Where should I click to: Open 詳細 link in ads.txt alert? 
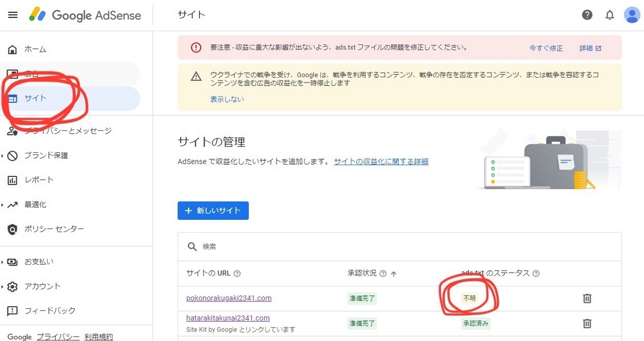coord(590,48)
